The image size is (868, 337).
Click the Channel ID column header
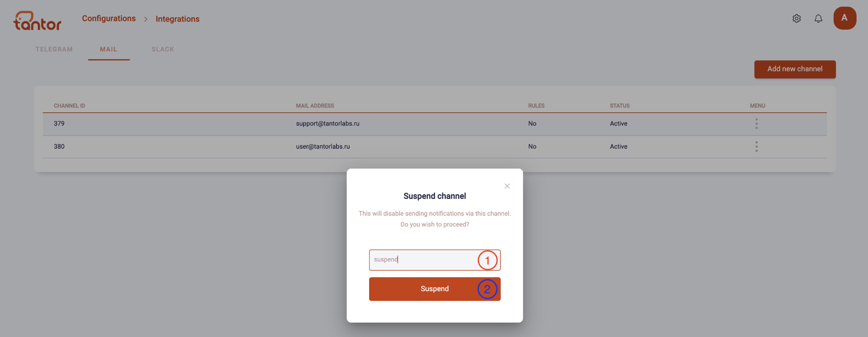70,106
